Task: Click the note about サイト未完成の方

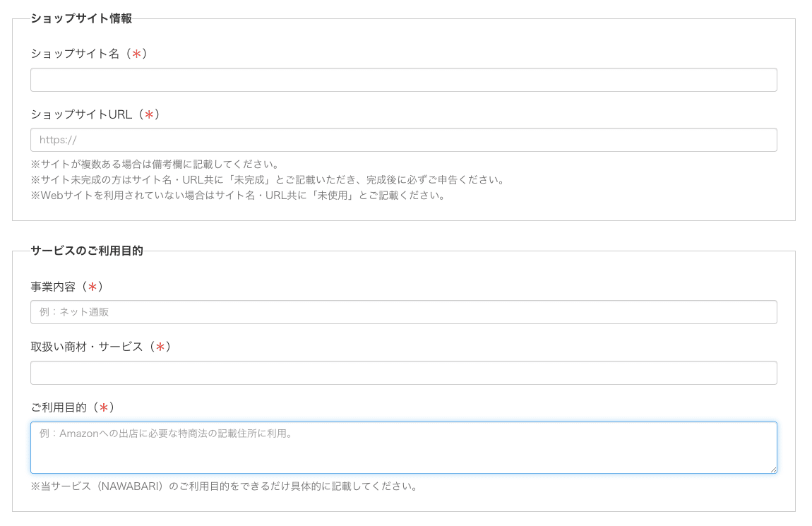Action: (268, 180)
